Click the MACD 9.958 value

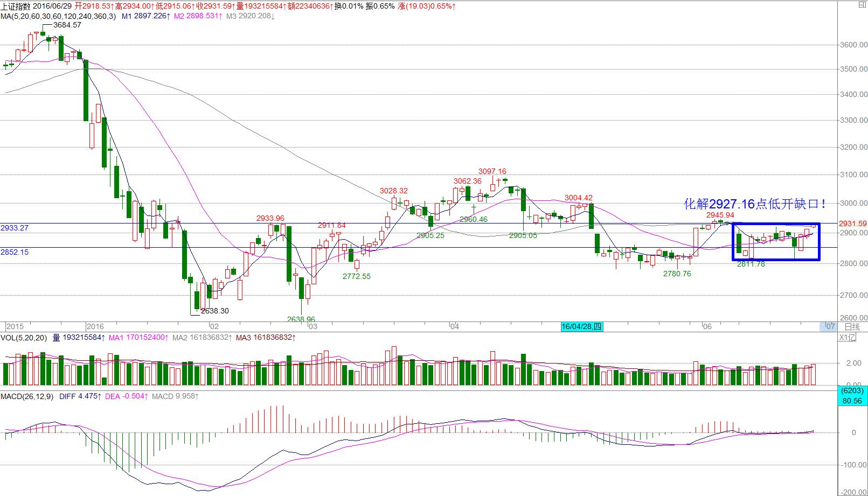pos(175,396)
